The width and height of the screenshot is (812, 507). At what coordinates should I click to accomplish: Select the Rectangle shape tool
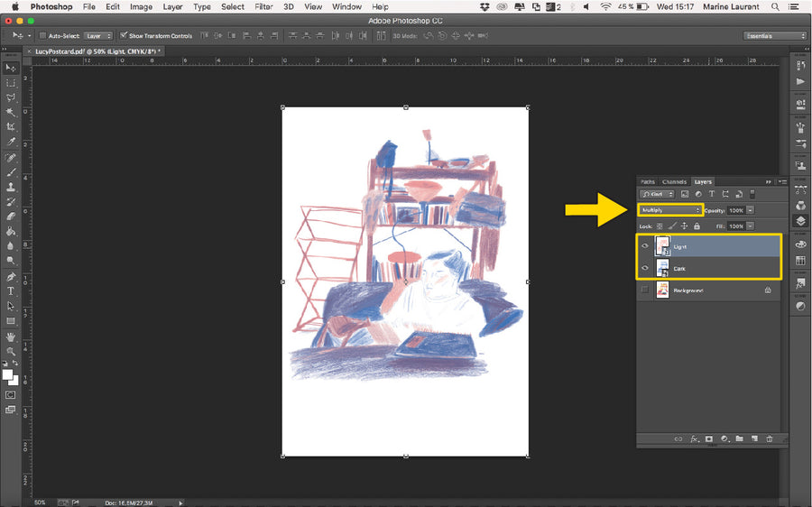tap(10, 321)
